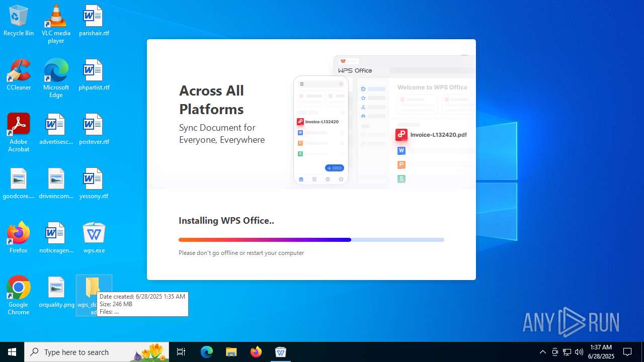This screenshot has width=644, height=362.
Task: Select the CCleaner desktop shortcut
Action: [19, 75]
